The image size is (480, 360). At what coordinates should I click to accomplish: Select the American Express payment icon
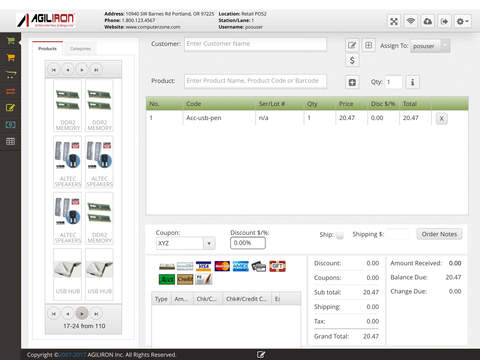[x=241, y=266]
